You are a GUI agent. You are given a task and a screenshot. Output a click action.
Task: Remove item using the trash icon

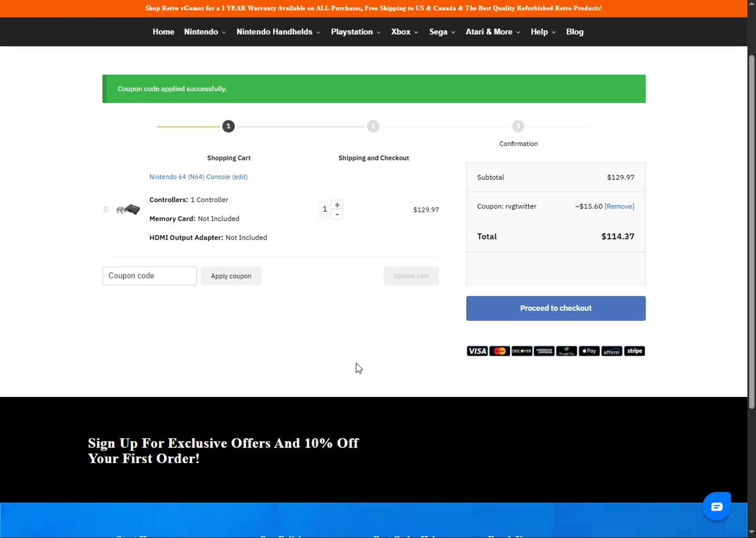(x=106, y=209)
